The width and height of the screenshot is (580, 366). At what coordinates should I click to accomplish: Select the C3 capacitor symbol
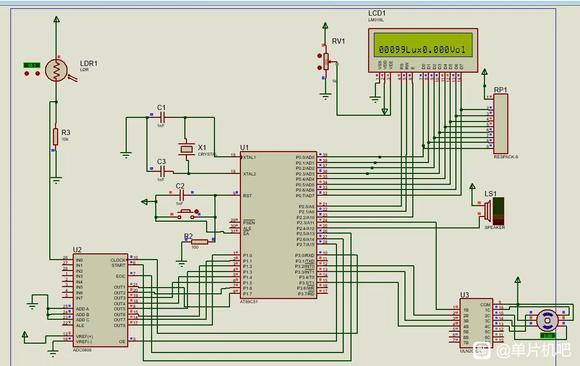coord(162,171)
